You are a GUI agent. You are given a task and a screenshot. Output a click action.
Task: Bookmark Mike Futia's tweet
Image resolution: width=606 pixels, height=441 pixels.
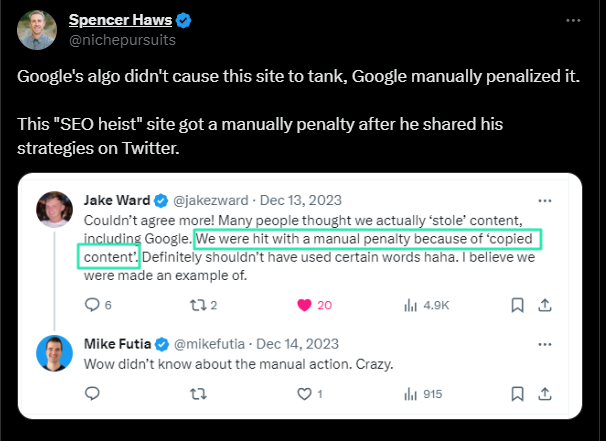pyautogui.click(x=517, y=394)
